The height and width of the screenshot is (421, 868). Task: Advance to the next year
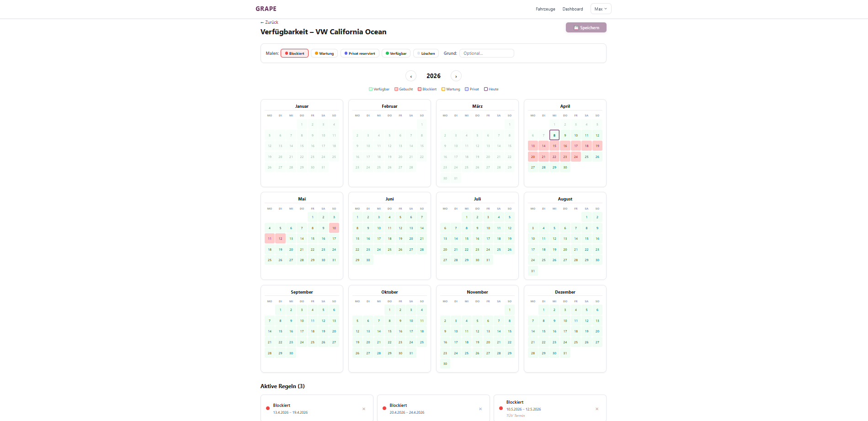click(x=456, y=76)
